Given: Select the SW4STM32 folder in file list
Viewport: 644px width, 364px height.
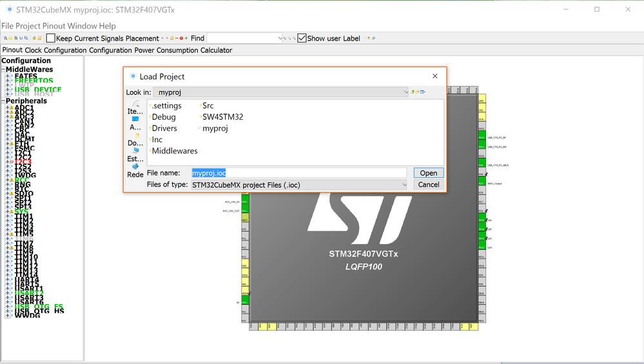Looking at the screenshot, I should pos(221,117).
